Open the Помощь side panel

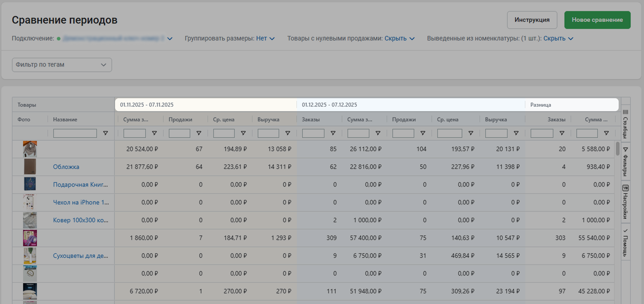(625, 242)
